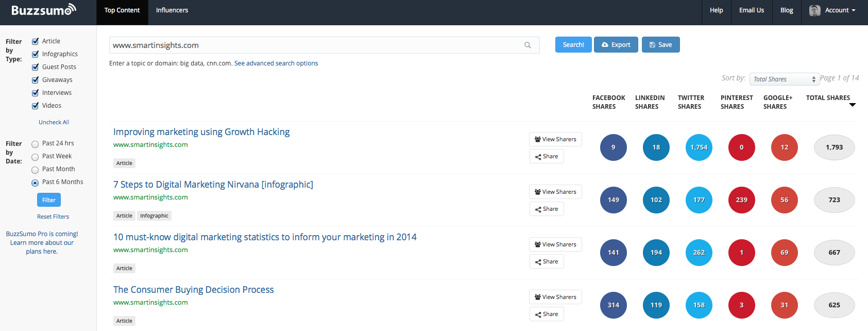Open the Sort by Total Shares dropdown

pyautogui.click(x=785, y=79)
